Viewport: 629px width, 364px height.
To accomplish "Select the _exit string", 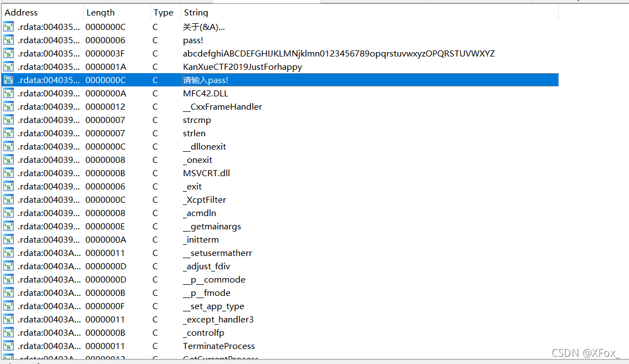I will [x=192, y=186].
